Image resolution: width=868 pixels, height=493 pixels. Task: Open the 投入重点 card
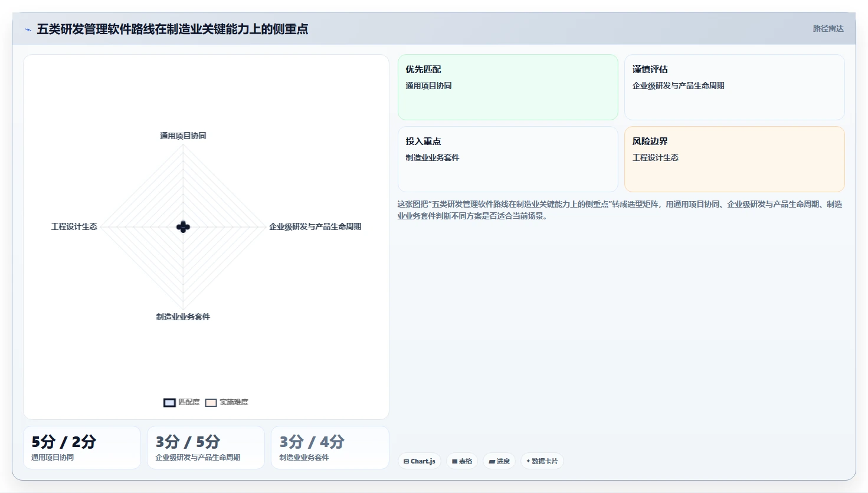(x=508, y=159)
